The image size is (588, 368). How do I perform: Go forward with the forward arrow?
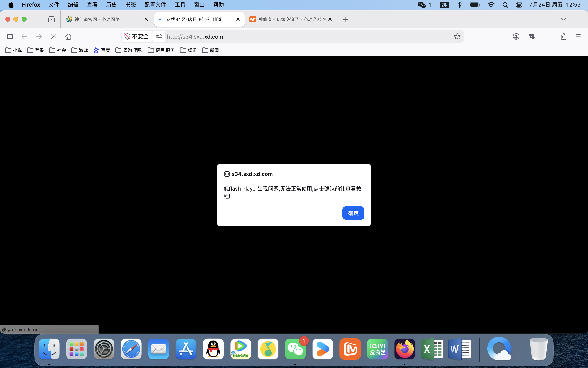39,37
